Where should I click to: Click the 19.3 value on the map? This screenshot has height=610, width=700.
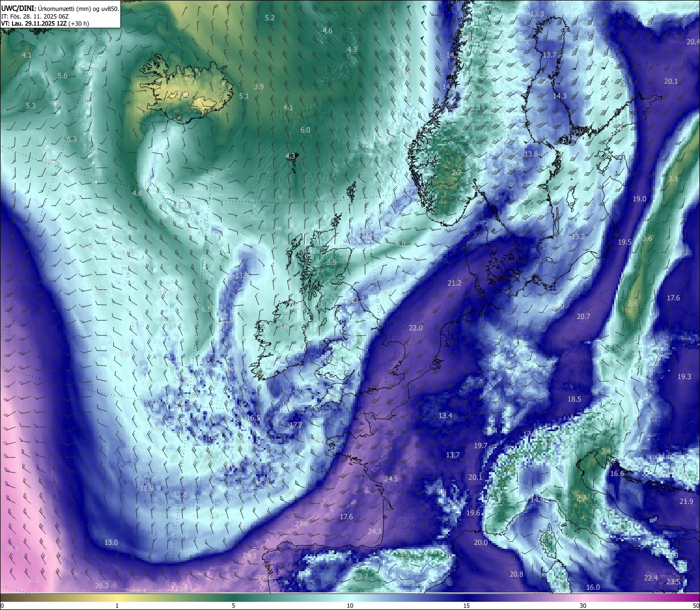pyautogui.click(x=684, y=377)
